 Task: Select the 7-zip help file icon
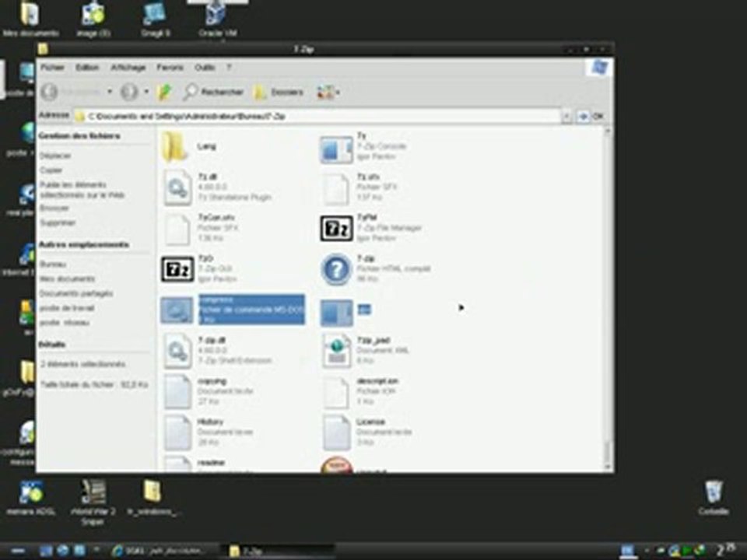(x=336, y=270)
